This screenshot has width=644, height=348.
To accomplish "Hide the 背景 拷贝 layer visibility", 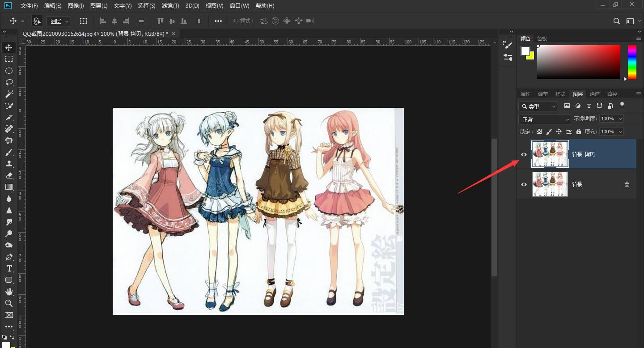I will 523,154.
